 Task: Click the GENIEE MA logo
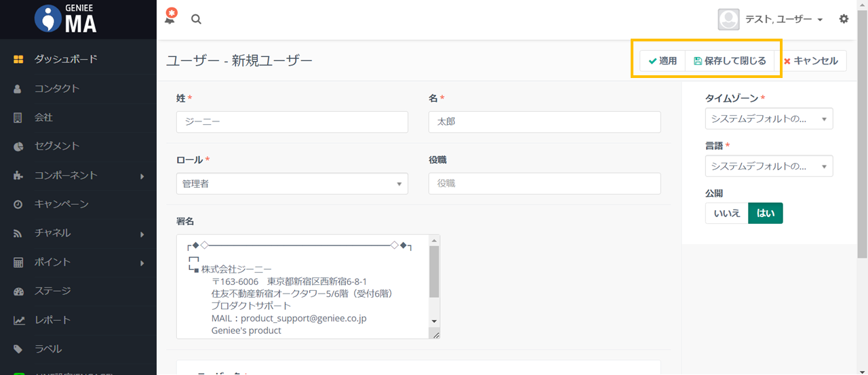tap(66, 19)
